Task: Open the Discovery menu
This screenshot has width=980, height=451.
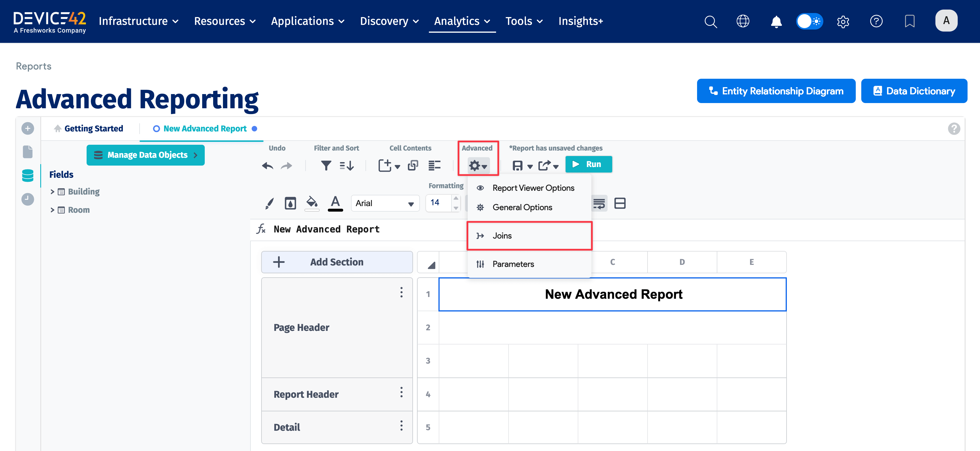Action: pos(390,21)
